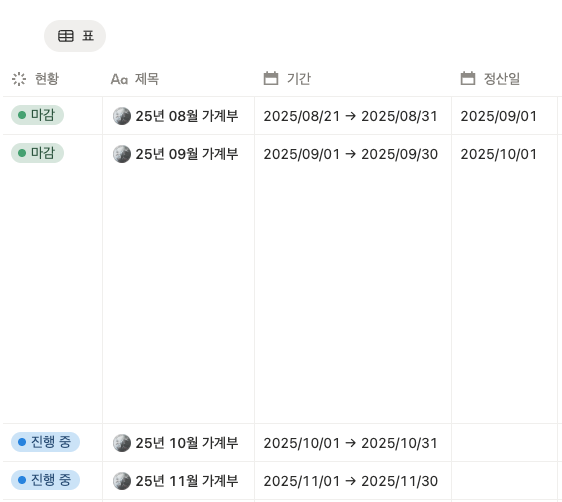Click the moon icon of 08월 가계부
562x502 pixels.
122,116
